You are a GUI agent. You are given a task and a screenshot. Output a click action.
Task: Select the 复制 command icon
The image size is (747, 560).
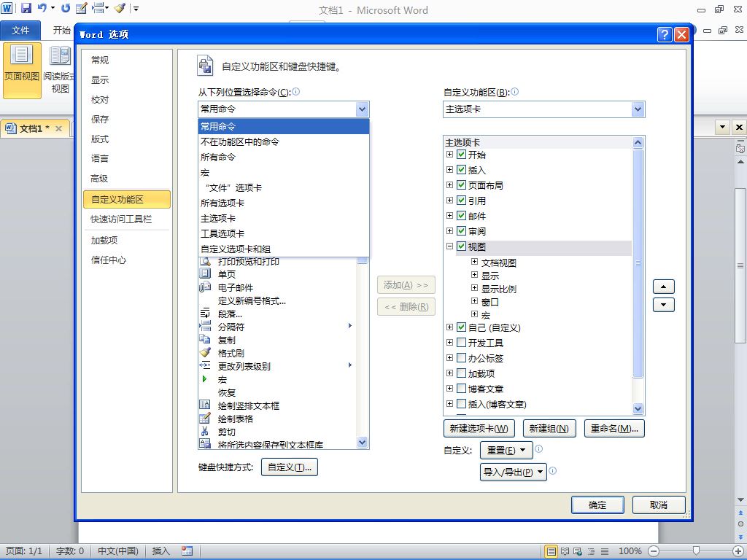pyautogui.click(x=205, y=340)
